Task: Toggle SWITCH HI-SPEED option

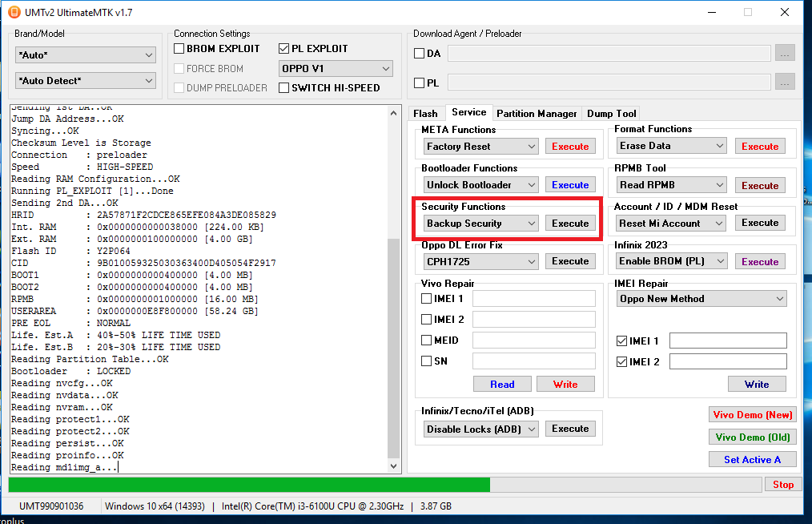Action: tap(285, 88)
